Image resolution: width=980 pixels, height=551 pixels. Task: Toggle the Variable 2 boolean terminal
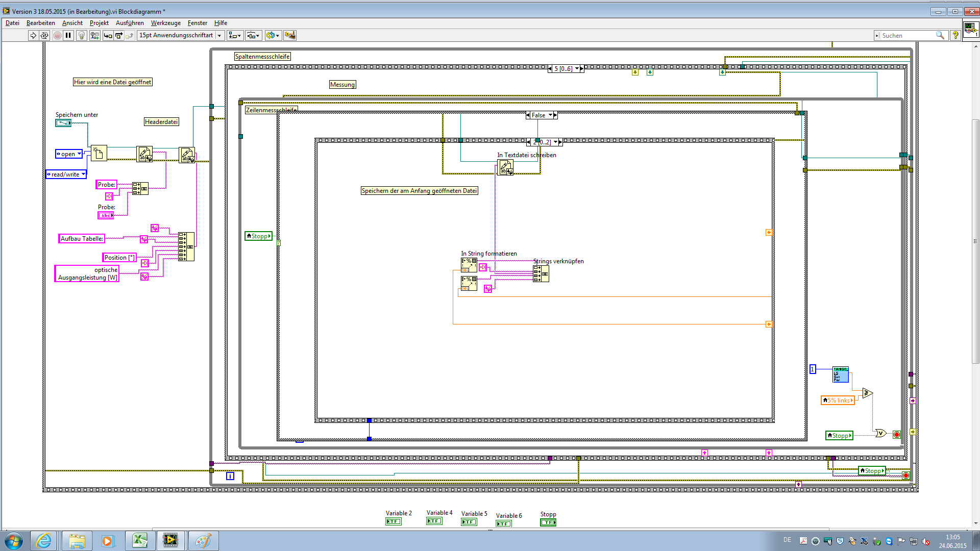(x=394, y=521)
